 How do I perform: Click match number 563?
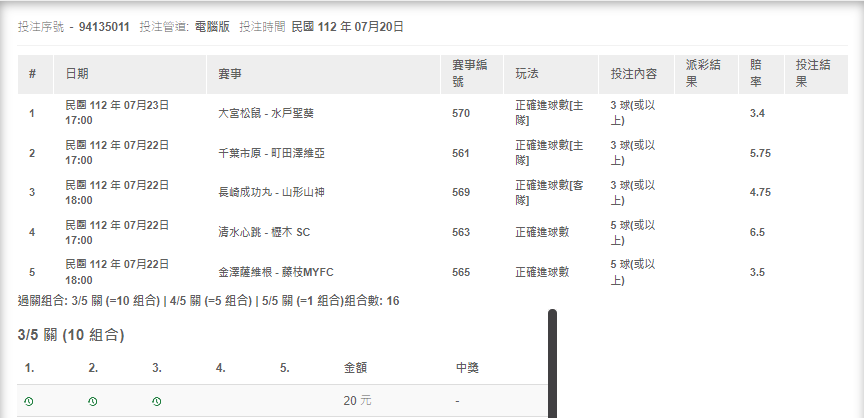tap(461, 232)
